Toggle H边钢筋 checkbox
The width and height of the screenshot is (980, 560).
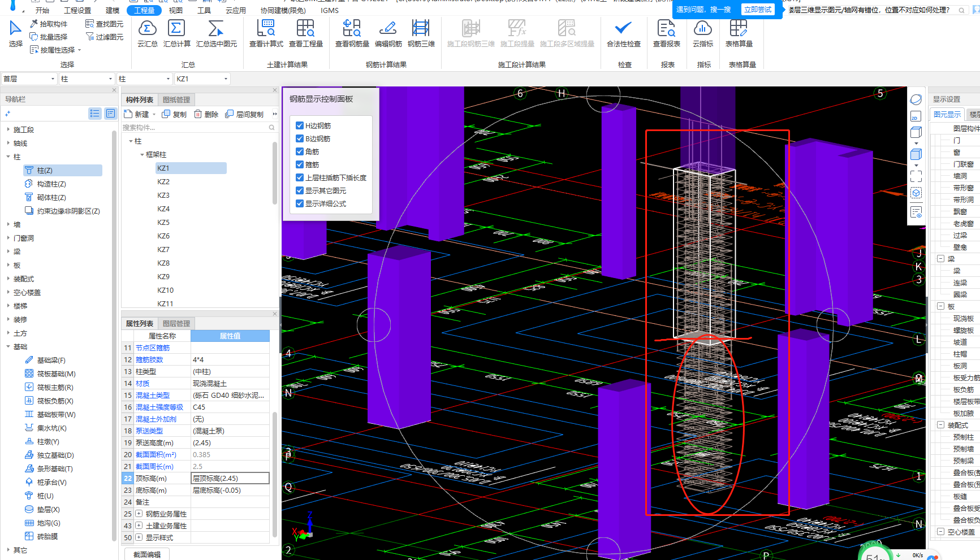pos(300,125)
